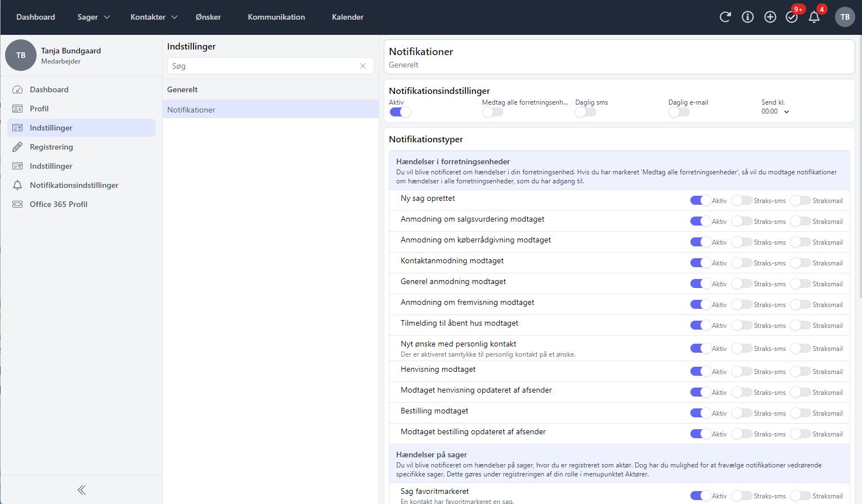Collapse the sidebar with double chevron icon
The image size is (862, 504).
[x=82, y=489]
